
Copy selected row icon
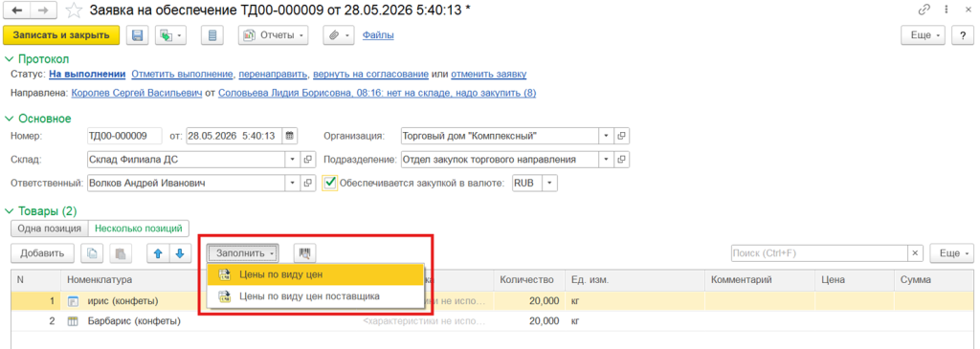(x=93, y=252)
